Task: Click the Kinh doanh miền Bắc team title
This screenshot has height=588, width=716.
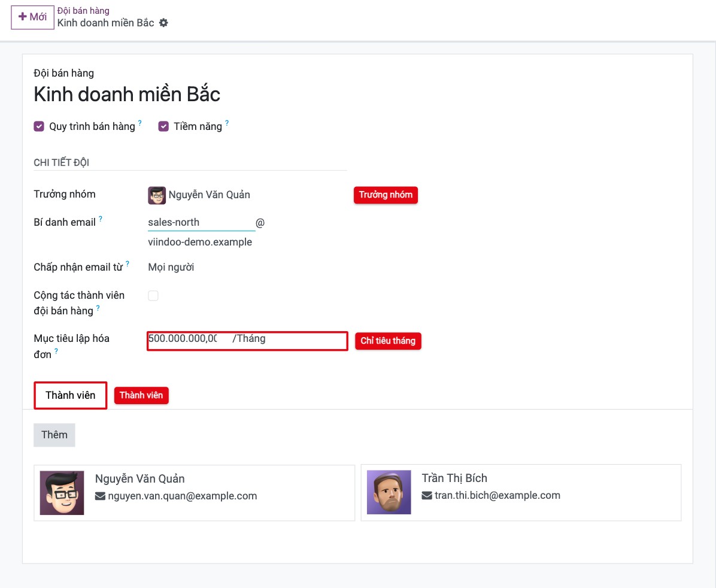Action: (x=127, y=95)
